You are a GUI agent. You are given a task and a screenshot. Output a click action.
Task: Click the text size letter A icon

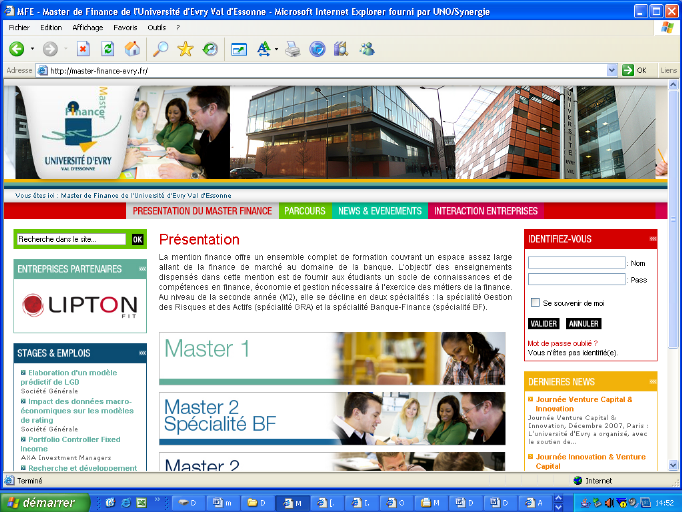pos(264,49)
